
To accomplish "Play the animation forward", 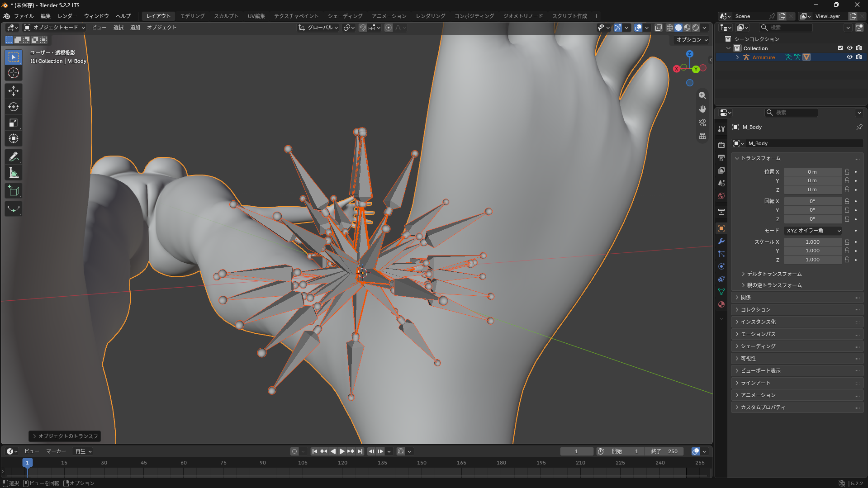I will point(342,451).
